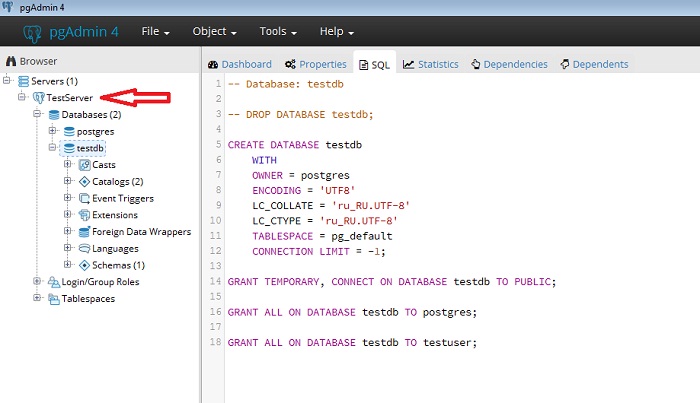This screenshot has height=403, width=700.
Task: Click the '-- DROP DATABASE testdb;' comment line
Action: tap(300, 115)
